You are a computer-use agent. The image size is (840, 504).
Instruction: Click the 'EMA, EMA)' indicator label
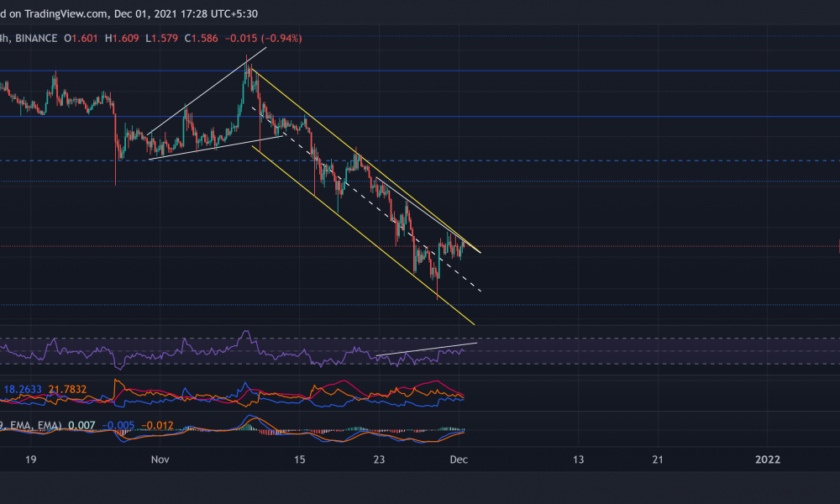click(35, 426)
